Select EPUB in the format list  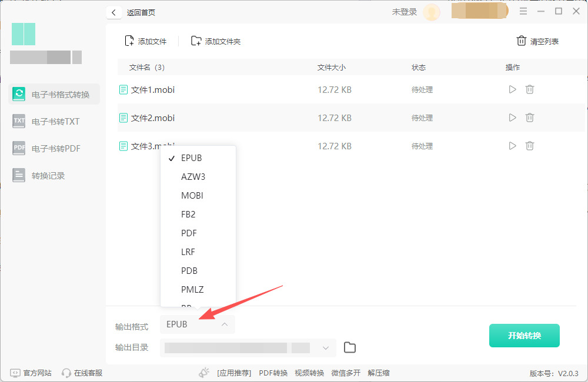tap(198, 158)
